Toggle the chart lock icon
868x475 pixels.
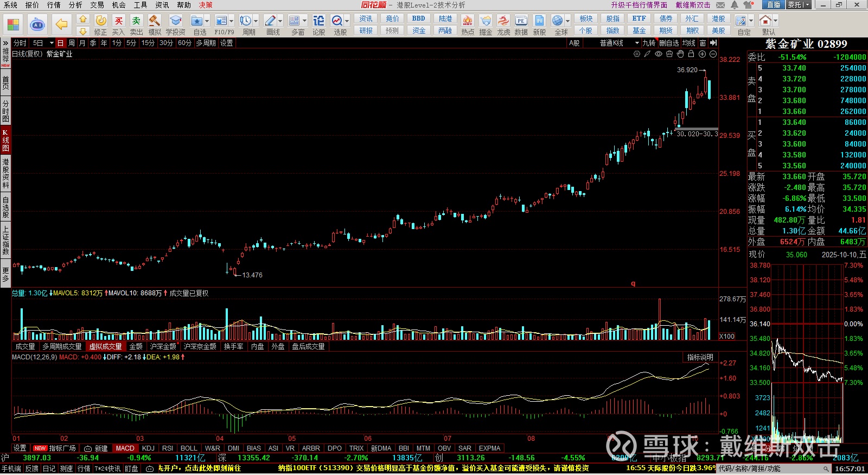click(691, 54)
